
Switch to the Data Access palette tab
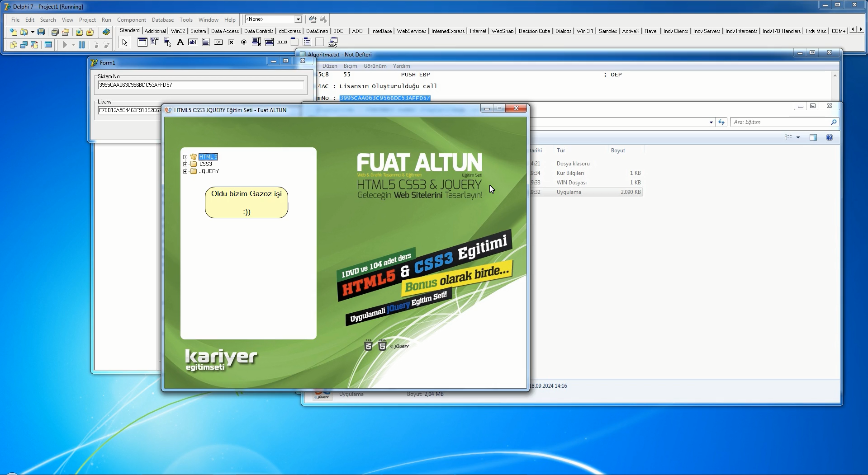tap(225, 31)
